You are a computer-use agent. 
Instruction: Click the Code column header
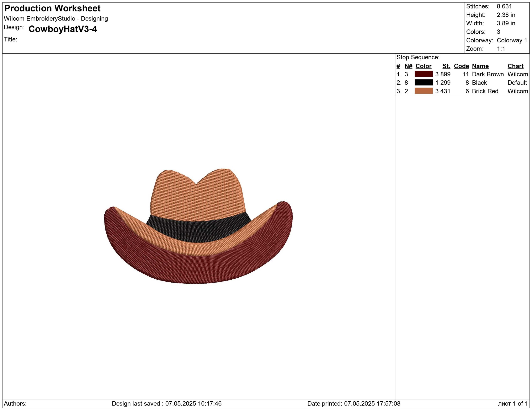(x=461, y=66)
